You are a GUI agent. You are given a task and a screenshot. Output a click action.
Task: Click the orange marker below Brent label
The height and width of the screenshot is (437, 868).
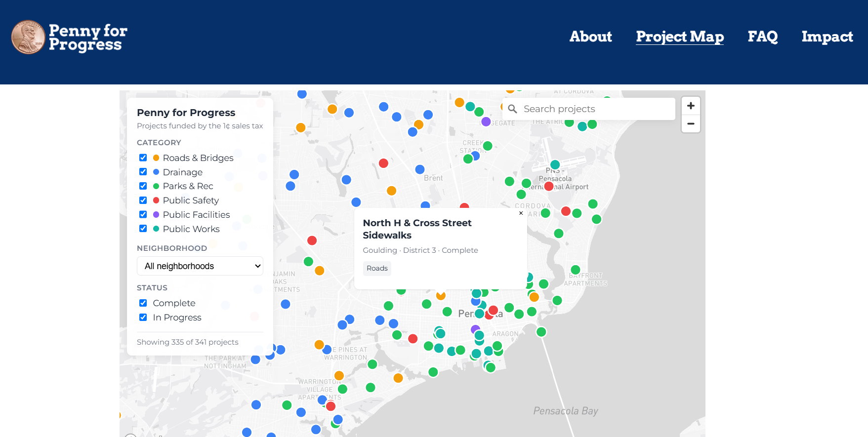[x=391, y=191]
